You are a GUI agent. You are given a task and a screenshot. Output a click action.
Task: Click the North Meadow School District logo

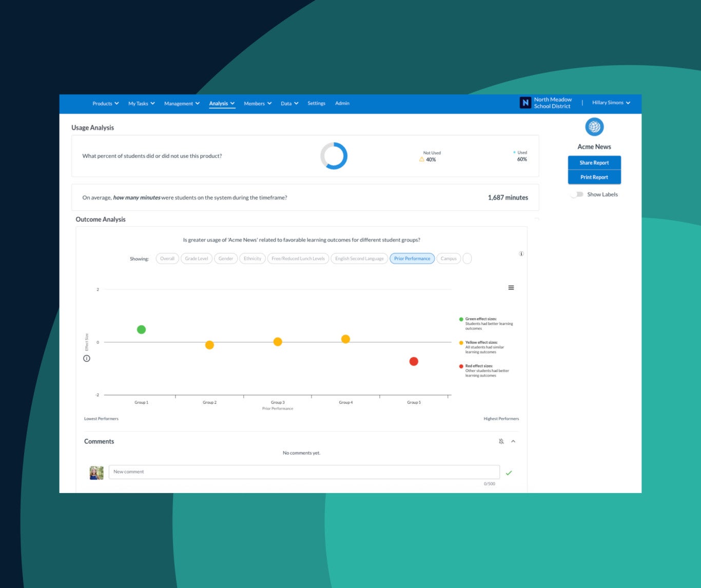coord(525,103)
